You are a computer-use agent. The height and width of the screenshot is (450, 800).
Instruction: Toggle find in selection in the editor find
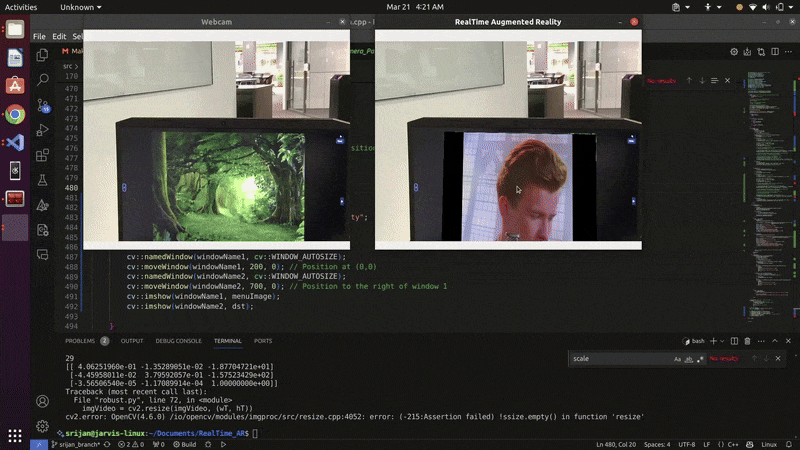pos(714,81)
